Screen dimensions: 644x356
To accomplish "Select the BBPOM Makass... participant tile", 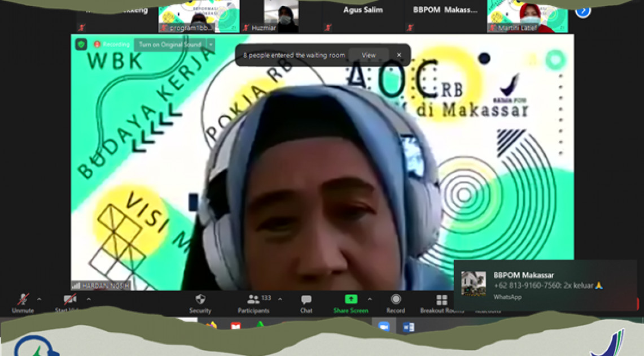I will pyautogui.click(x=445, y=16).
